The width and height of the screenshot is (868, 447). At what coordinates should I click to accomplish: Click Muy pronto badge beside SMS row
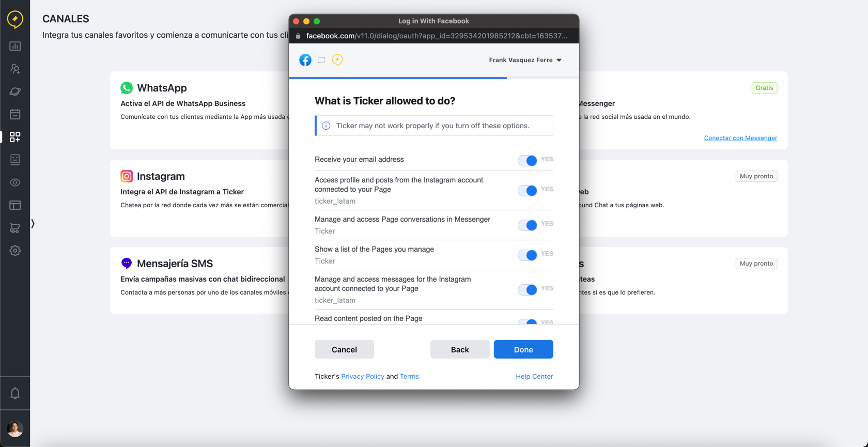[x=756, y=264]
